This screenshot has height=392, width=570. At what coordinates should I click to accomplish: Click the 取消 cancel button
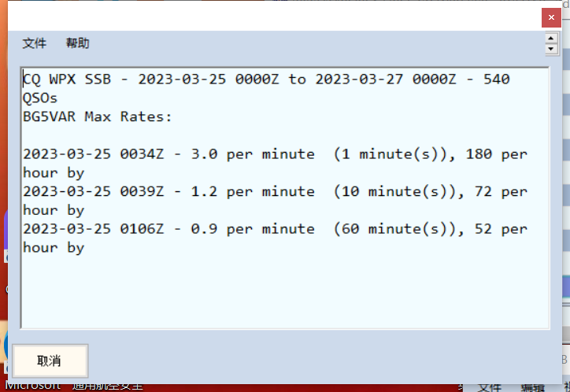point(50,361)
